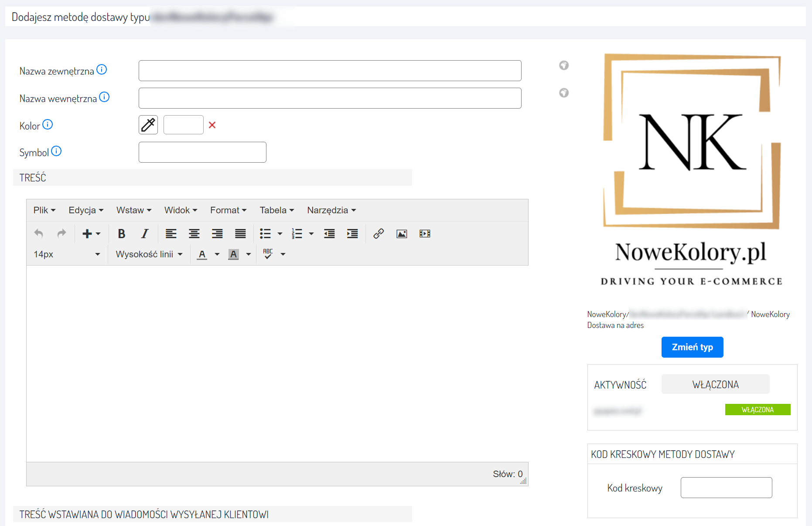Toggle italic formatting

coord(145,234)
